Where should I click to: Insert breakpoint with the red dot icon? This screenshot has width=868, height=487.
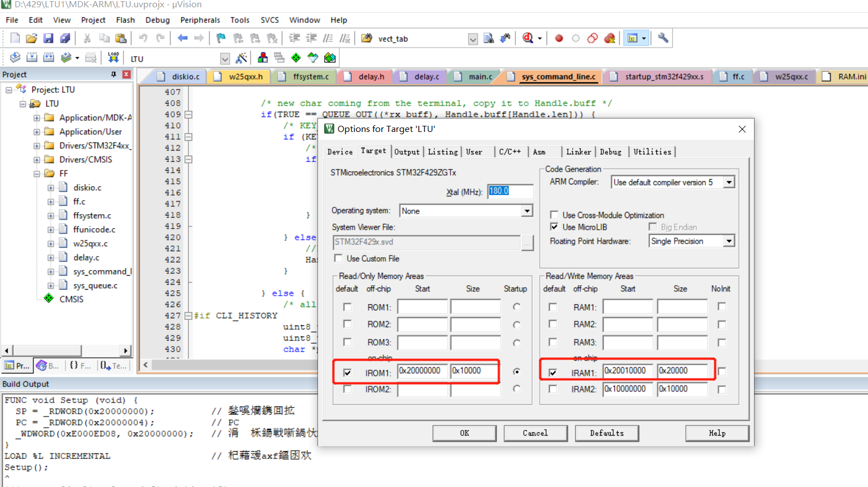point(559,38)
